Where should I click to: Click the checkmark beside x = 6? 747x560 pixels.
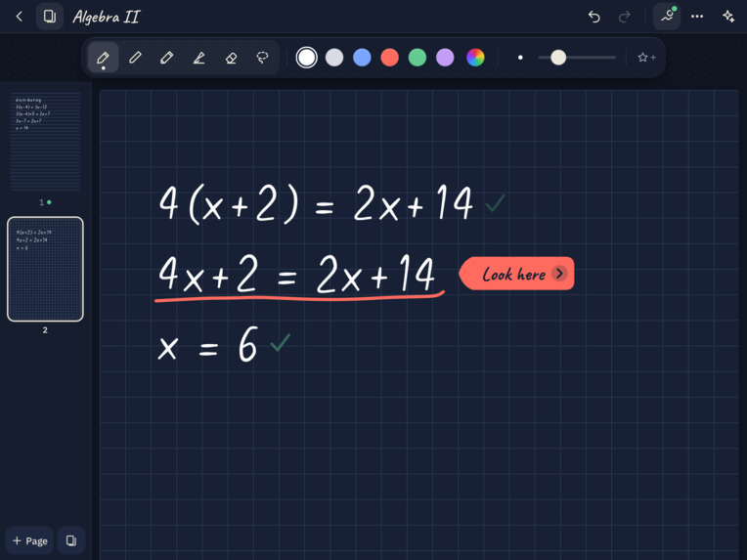coord(280,342)
